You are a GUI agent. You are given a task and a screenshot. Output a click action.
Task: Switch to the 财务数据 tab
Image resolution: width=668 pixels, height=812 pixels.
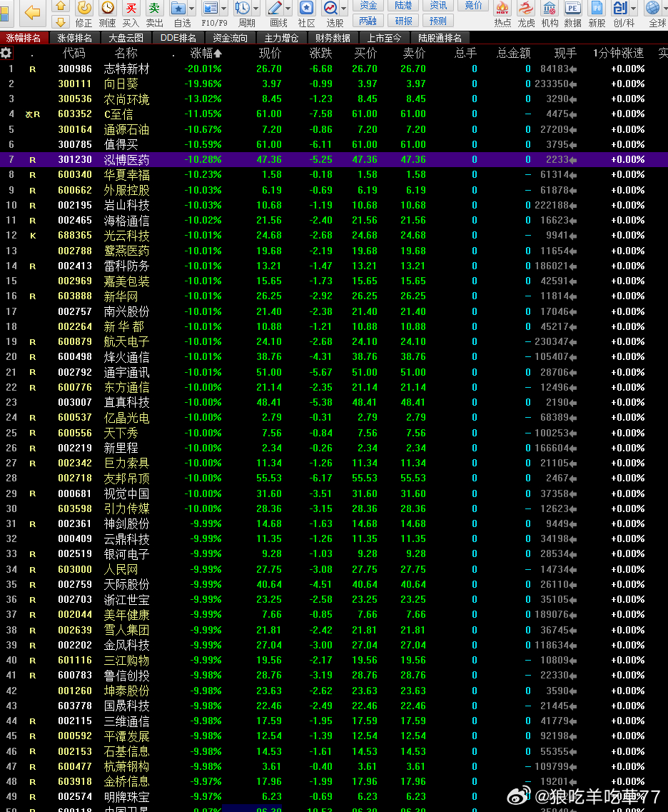(333, 38)
